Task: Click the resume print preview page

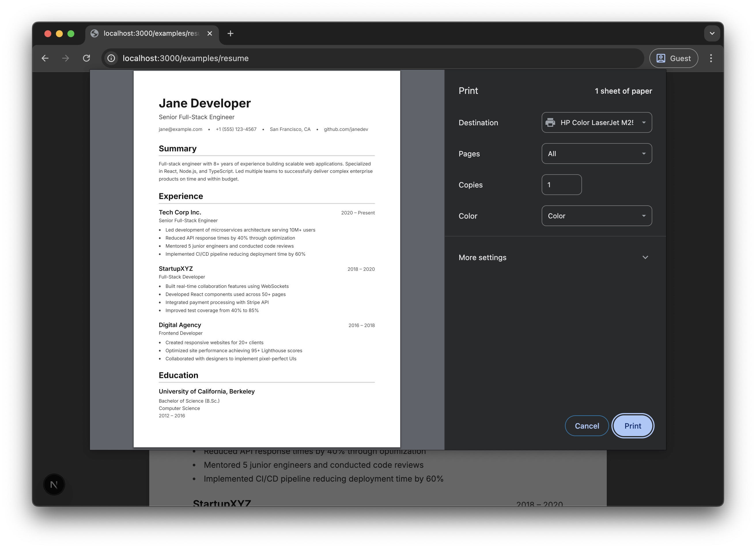Action: [x=267, y=259]
